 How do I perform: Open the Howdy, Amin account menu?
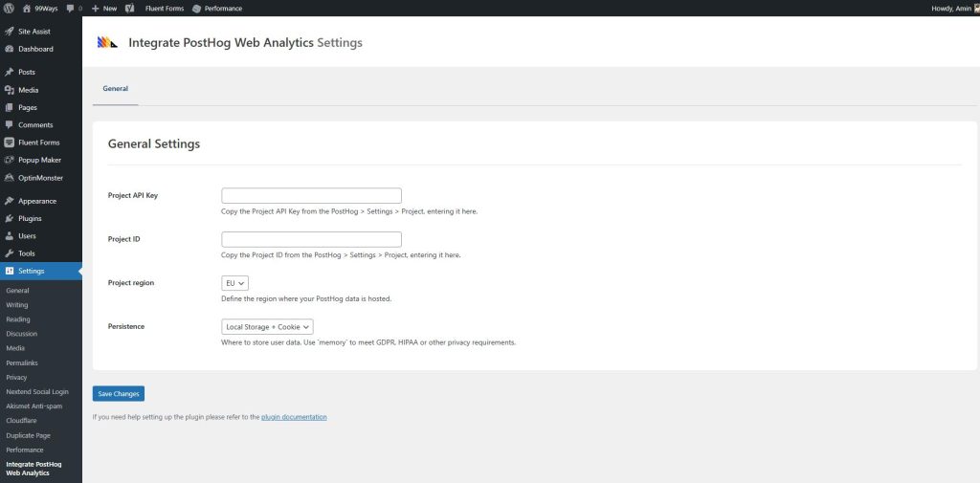[x=955, y=8]
